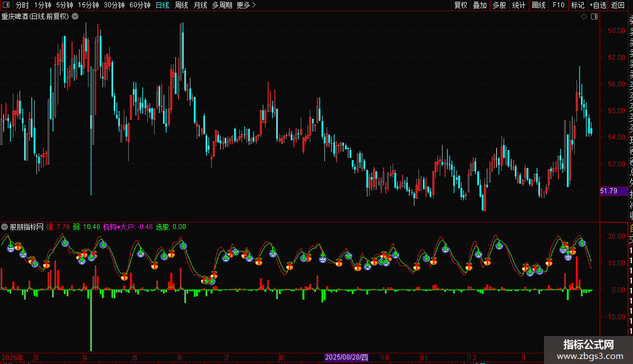Open dropdown beside 股朋指标网 indicator title
This screenshot has height=364, width=633.
(4, 227)
